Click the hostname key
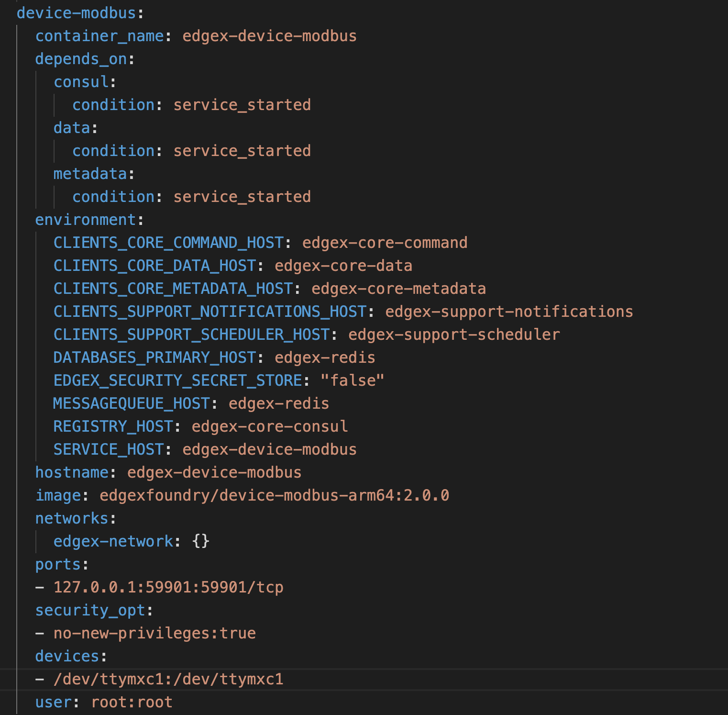This screenshot has width=728, height=715. pos(72,472)
